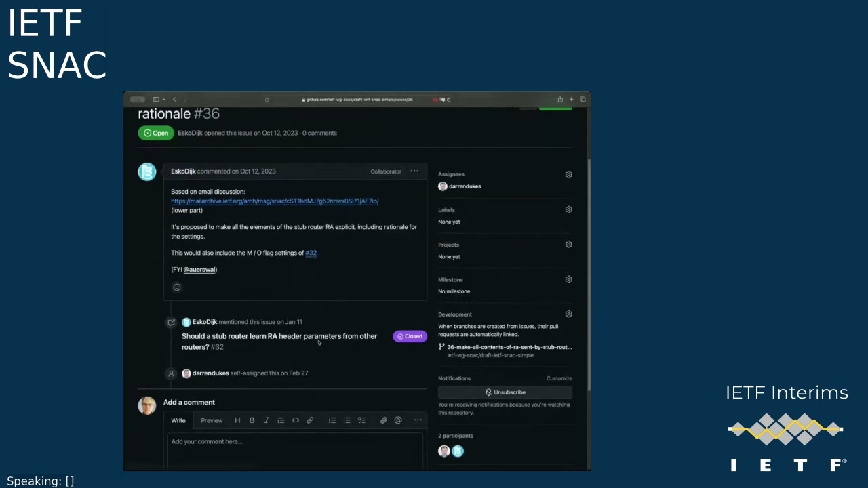Click the Heading formatting icon
868x488 pixels.
pos(237,420)
